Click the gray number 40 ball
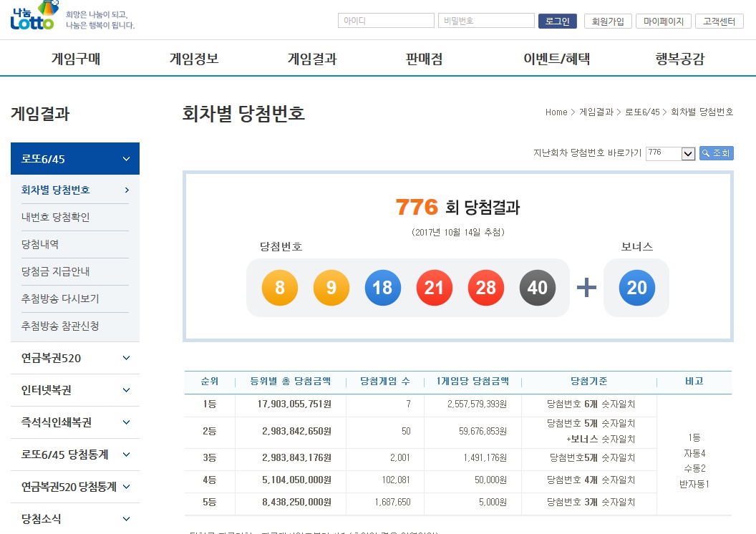 coord(538,288)
